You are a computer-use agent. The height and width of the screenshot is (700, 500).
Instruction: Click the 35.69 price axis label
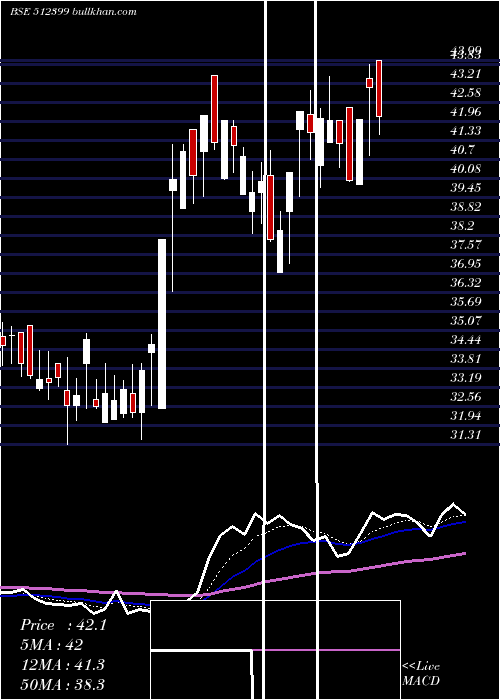coord(466,302)
